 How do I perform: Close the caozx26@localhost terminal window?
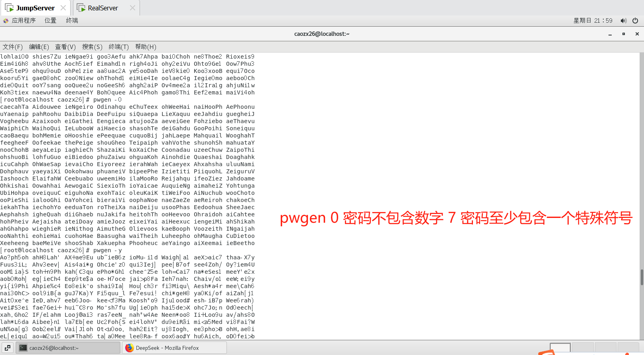pyautogui.click(x=637, y=34)
